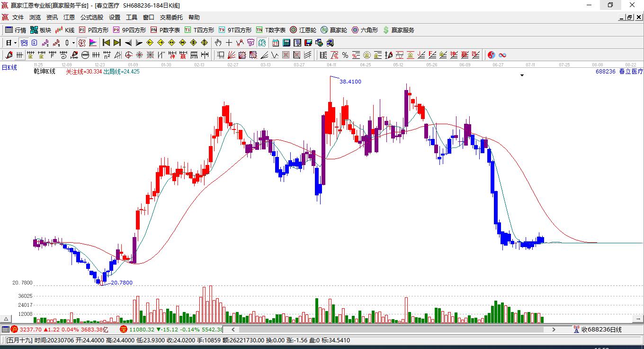Click the black right-pointing triangle arrow
The width and height of the screenshot is (644, 349).
(139, 43)
